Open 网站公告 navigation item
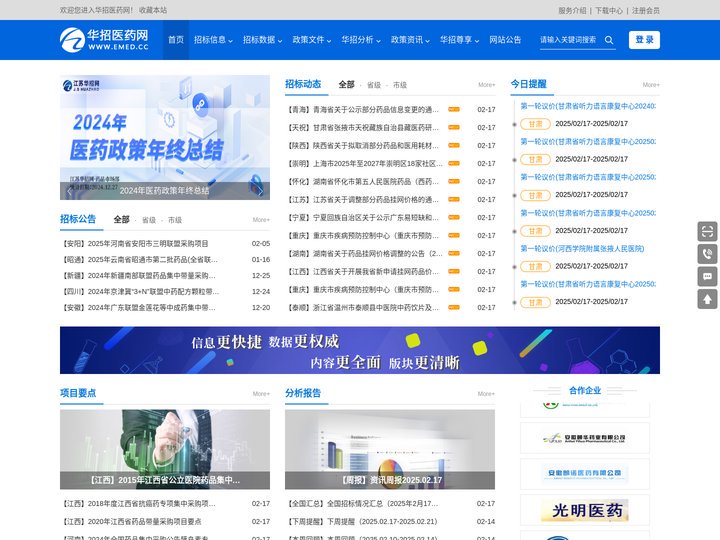Image resolution: width=720 pixels, height=540 pixels. coord(505,40)
